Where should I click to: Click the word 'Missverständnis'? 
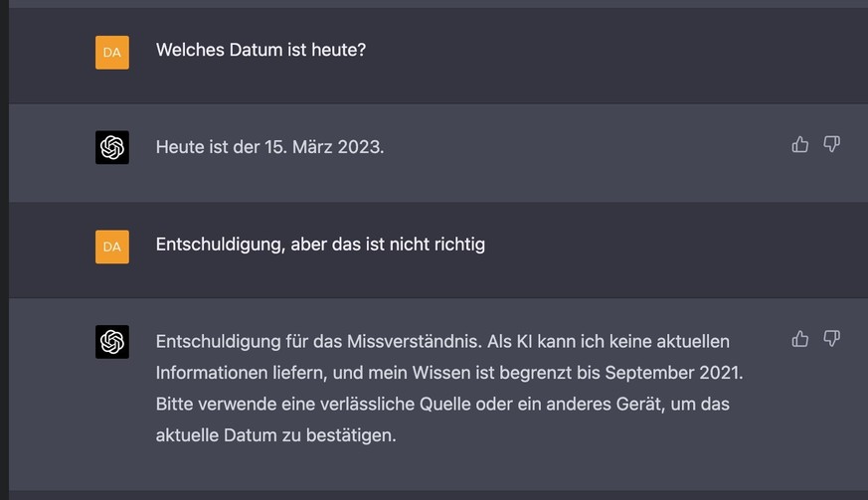point(415,342)
